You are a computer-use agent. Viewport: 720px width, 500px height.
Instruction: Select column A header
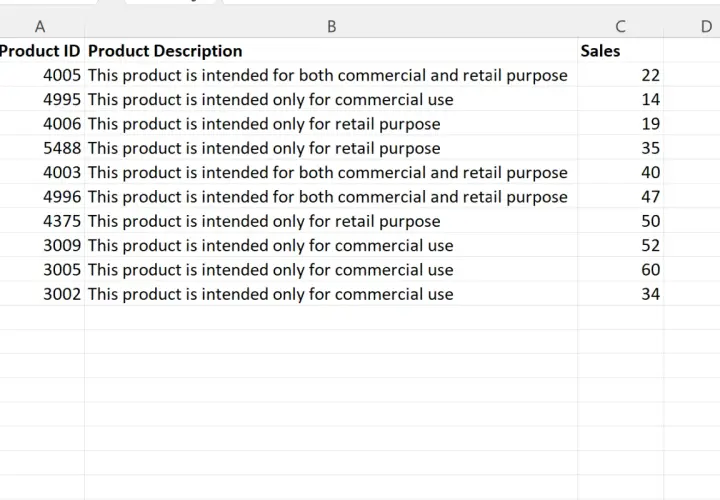[41, 27]
